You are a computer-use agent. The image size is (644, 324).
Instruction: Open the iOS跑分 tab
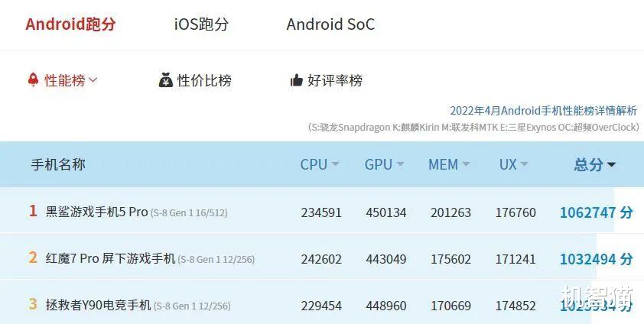(201, 24)
